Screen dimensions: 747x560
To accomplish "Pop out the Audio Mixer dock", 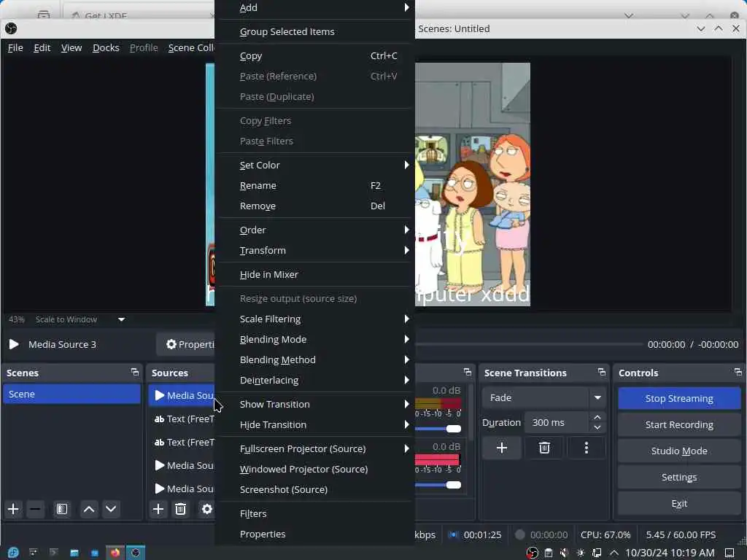I will click(x=468, y=372).
